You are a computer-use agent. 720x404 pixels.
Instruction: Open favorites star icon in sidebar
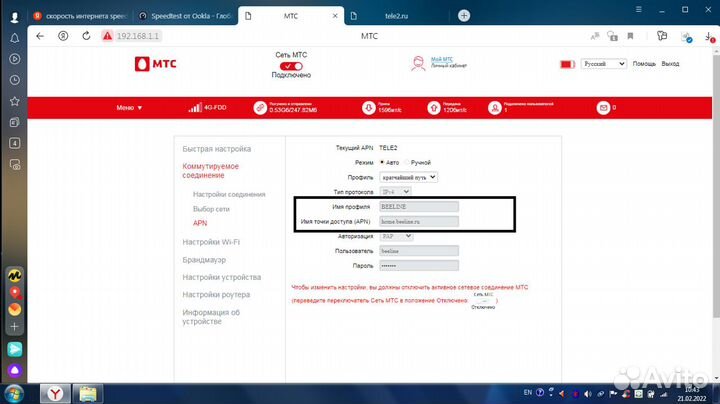(x=15, y=101)
